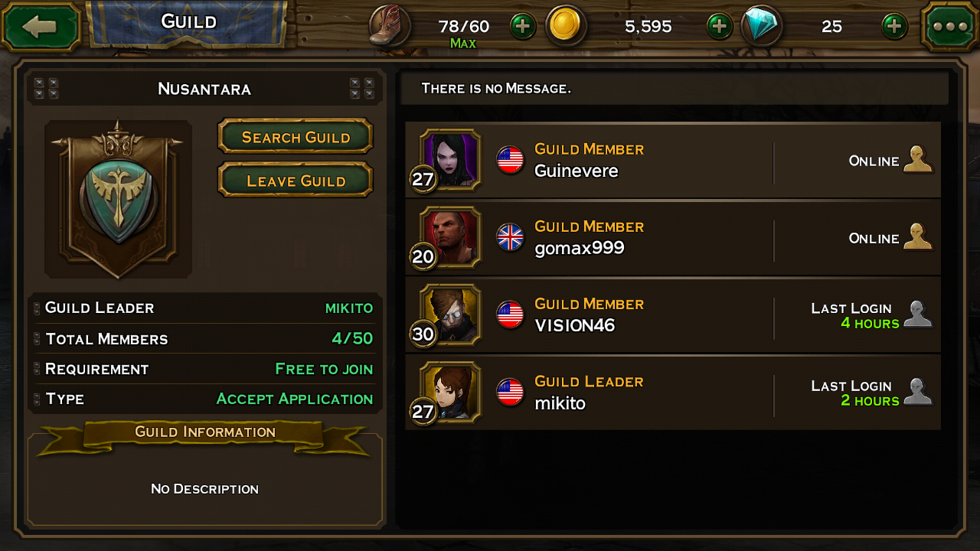Click gomax999's online status icon

[x=918, y=237]
